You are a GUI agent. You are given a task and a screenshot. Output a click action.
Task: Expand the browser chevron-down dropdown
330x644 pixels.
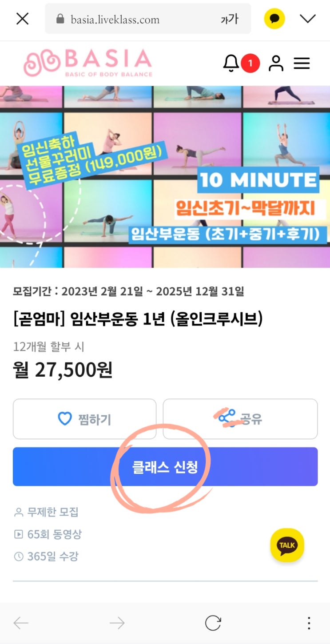point(307,19)
